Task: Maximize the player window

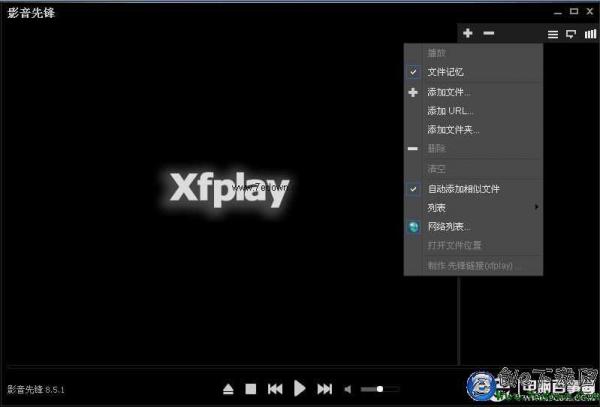Action: [x=574, y=11]
